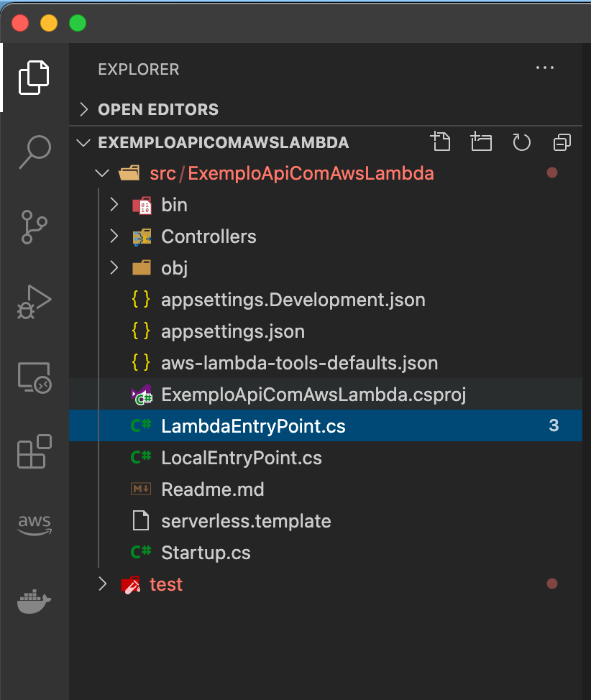This screenshot has height=700, width=591.
Task: Click the New File icon
Action: tap(441, 142)
